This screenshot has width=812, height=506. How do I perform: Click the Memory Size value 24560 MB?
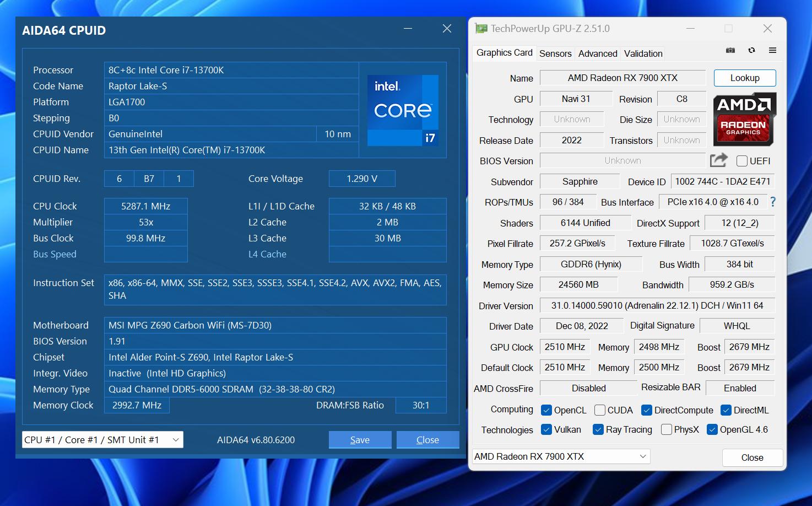578,284
